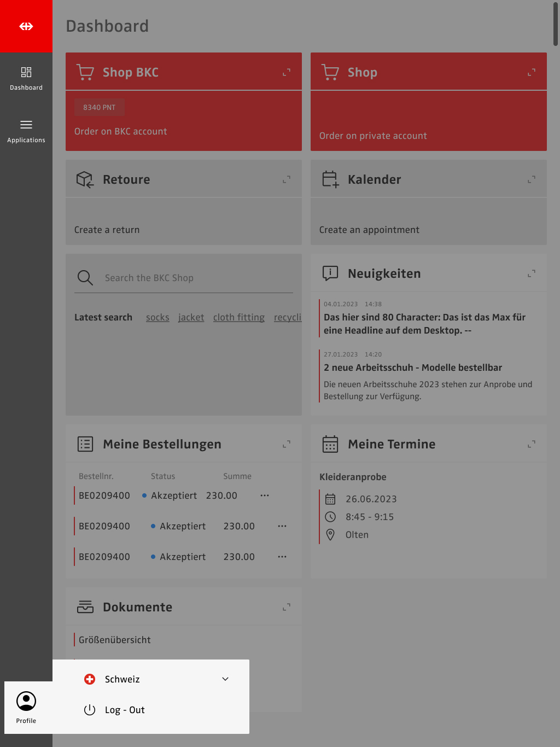
Task: Click the Profile avatar icon
Action: point(26,701)
